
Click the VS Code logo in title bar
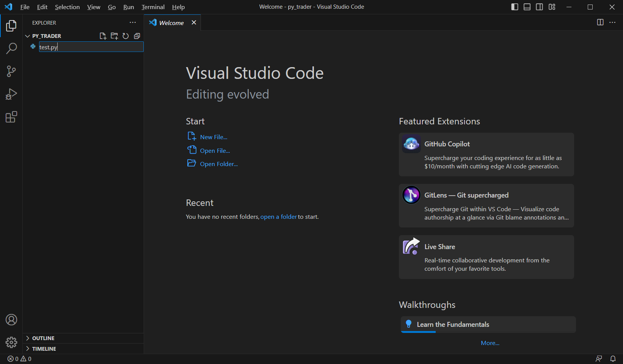coord(8,7)
